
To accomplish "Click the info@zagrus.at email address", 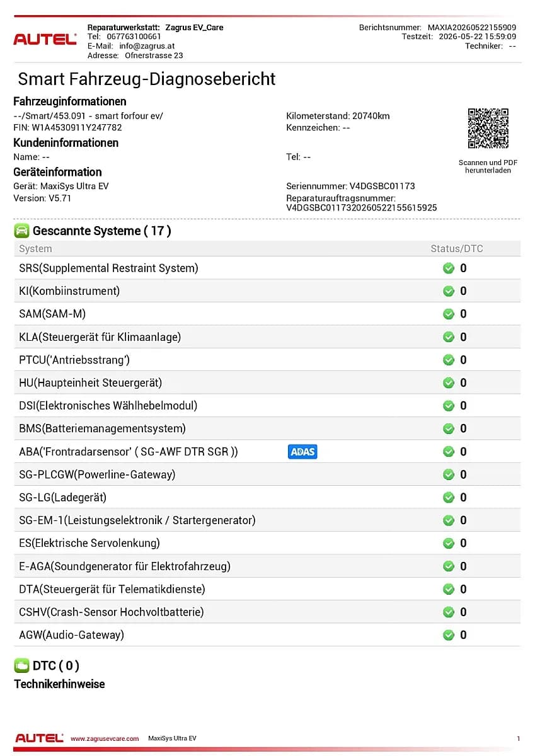I will point(147,46).
